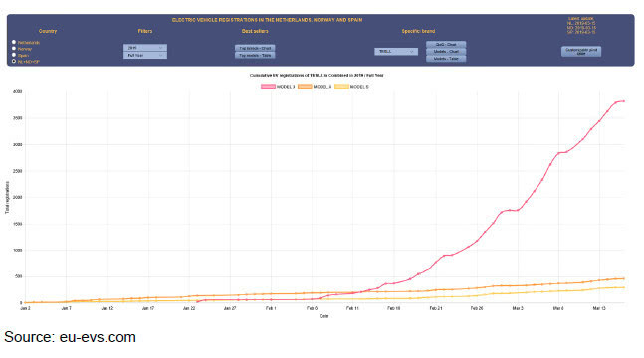
Task: Click the Country section heading
Action: coord(48,31)
